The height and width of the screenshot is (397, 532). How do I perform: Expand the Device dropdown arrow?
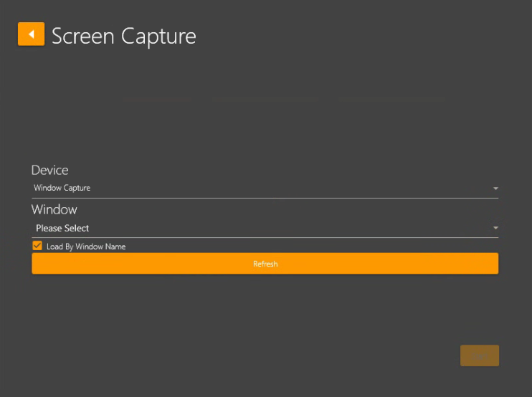[495, 188]
